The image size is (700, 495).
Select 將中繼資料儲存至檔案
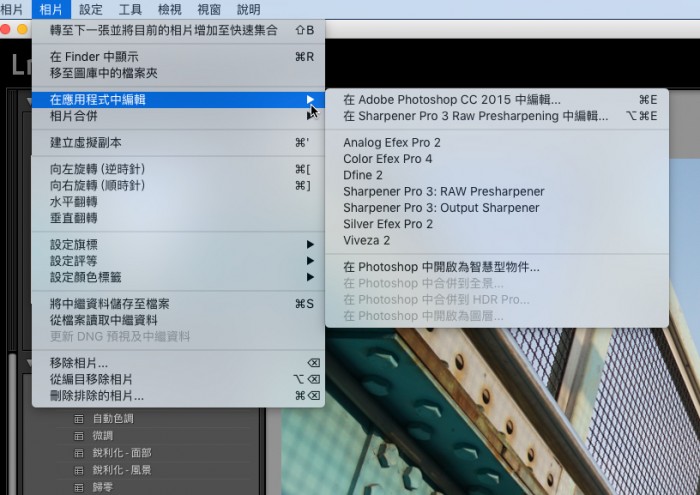point(179,304)
